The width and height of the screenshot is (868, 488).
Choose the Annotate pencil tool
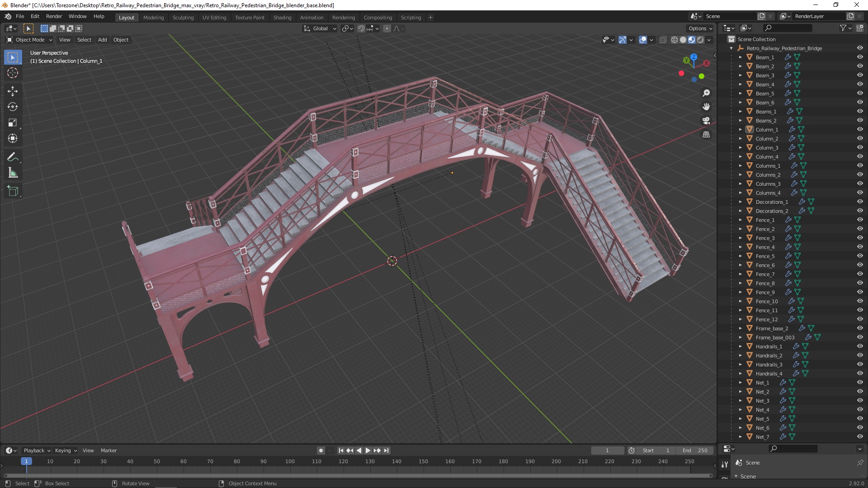point(13,157)
